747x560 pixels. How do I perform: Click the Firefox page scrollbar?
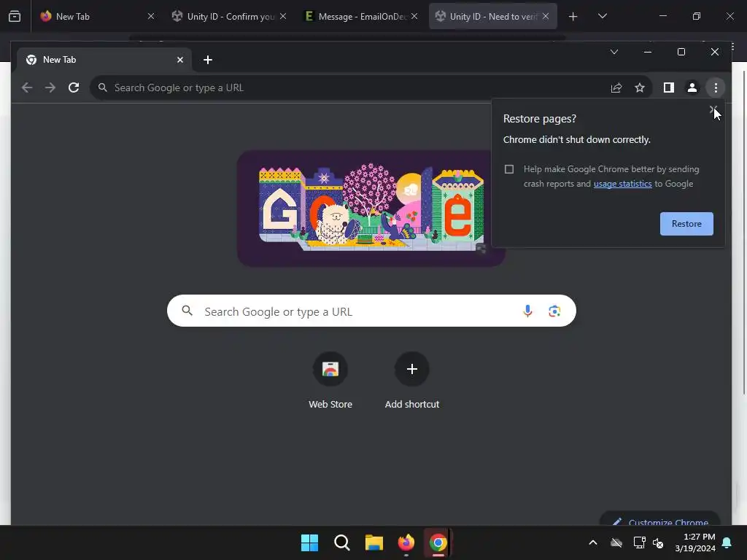744,233
